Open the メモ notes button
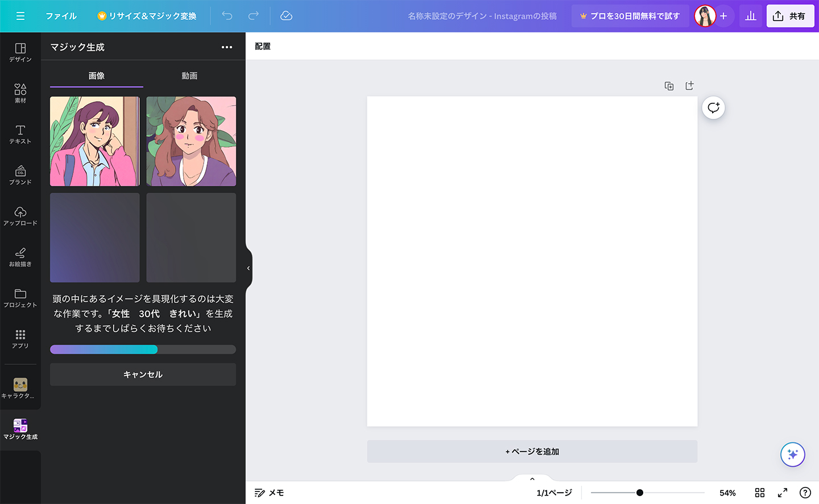The width and height of the screenshot is (819, 504). tap(270, 493)
